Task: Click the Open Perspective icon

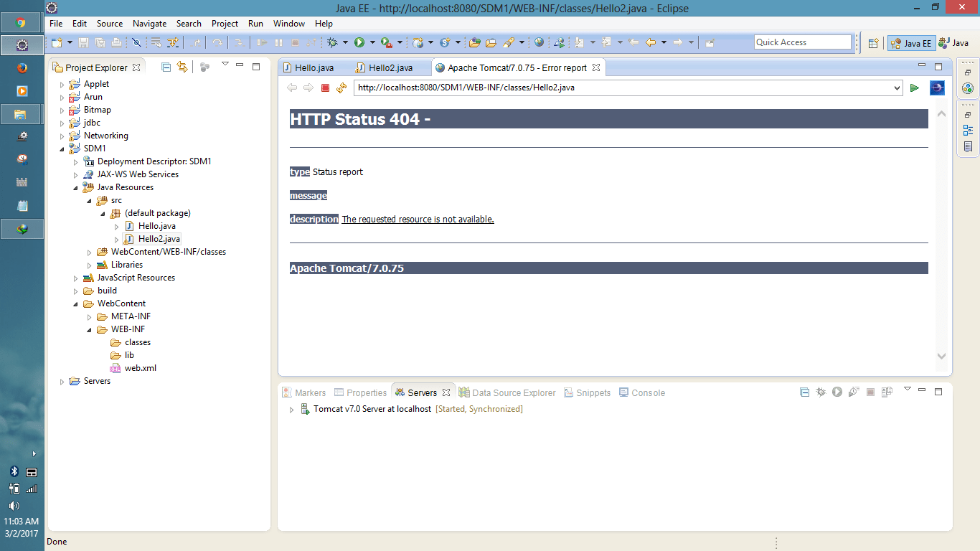Action: (x=873, y=43)
